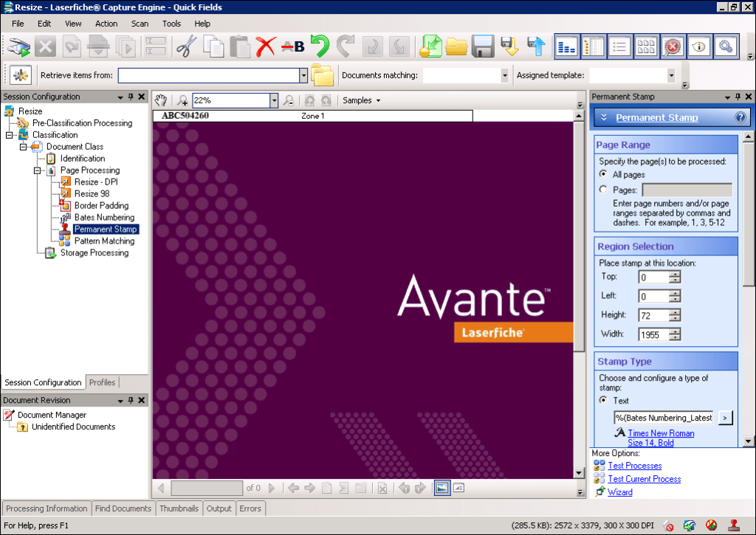Click the green Undo arrow

[319, 46]
